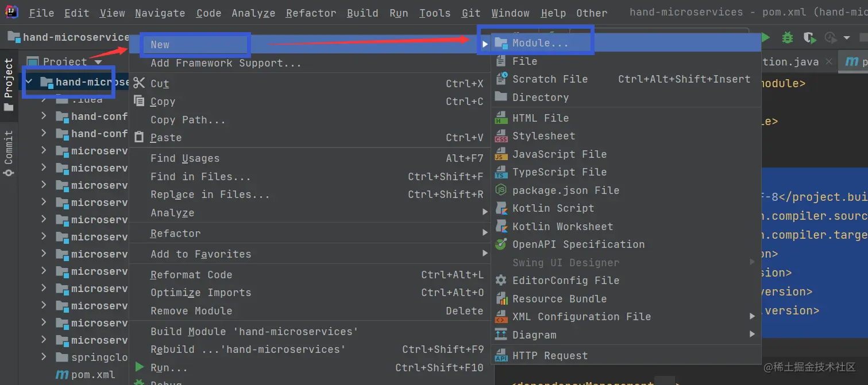Expand the Analyze submenu in context menu

point(310,213)
